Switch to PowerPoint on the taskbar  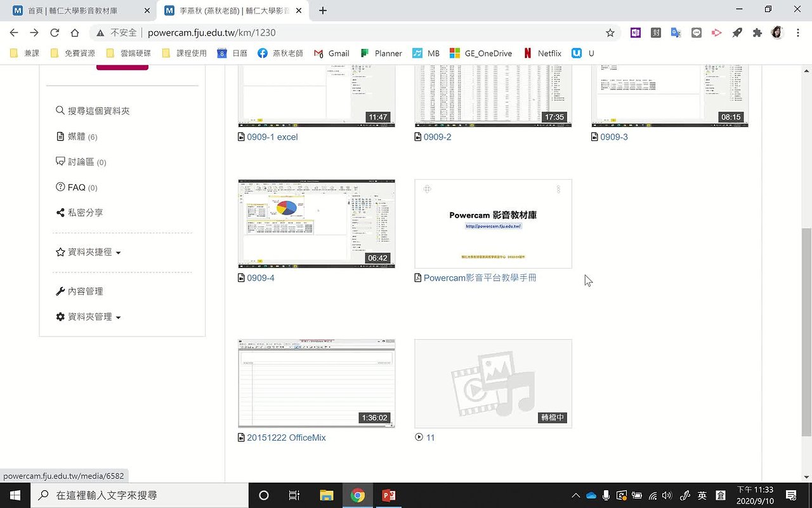(x=388, y=495)
